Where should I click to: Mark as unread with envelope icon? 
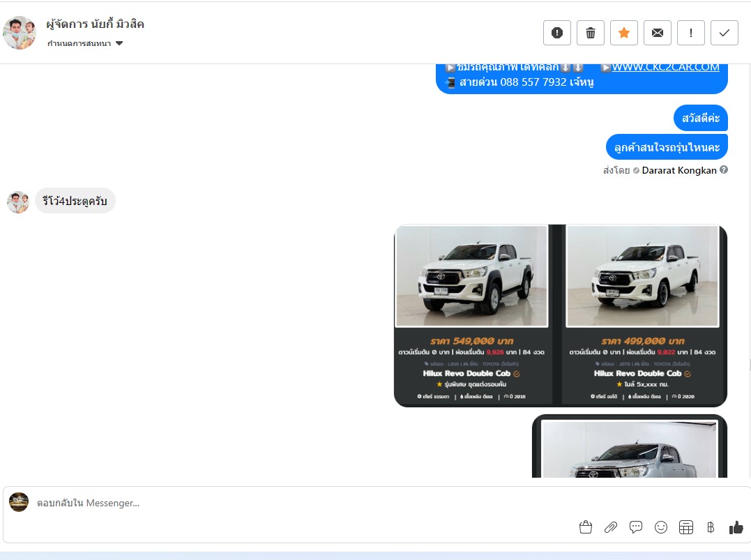658,33
